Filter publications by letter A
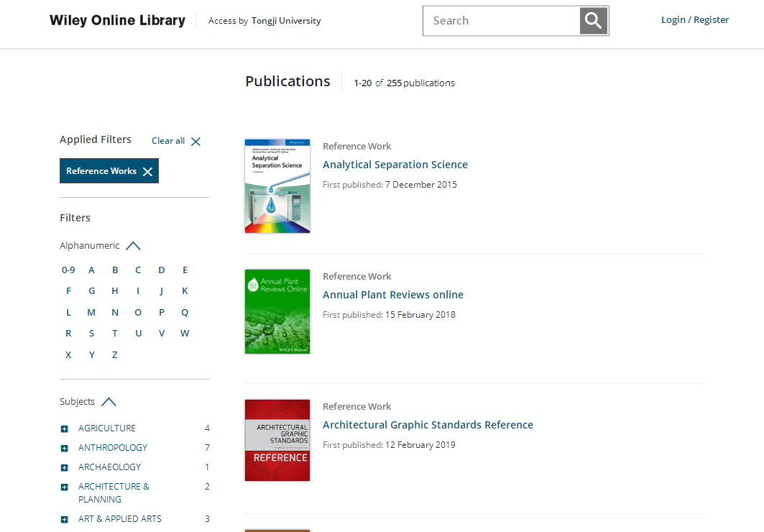This screenshot has height=532, width=764. (x=91, y=270)
